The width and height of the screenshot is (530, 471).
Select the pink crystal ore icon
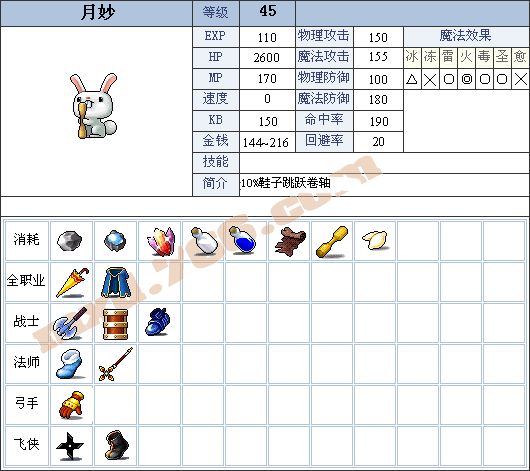161,241
